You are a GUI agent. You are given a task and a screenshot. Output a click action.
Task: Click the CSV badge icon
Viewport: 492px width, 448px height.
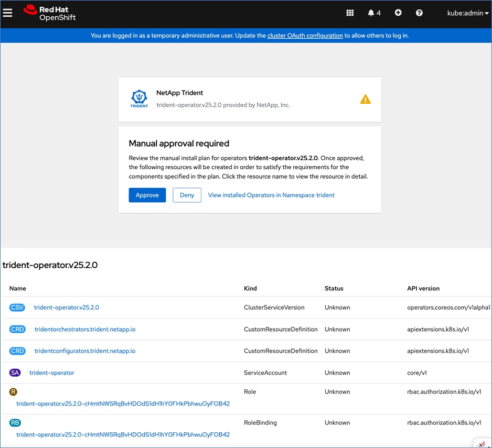17,307
